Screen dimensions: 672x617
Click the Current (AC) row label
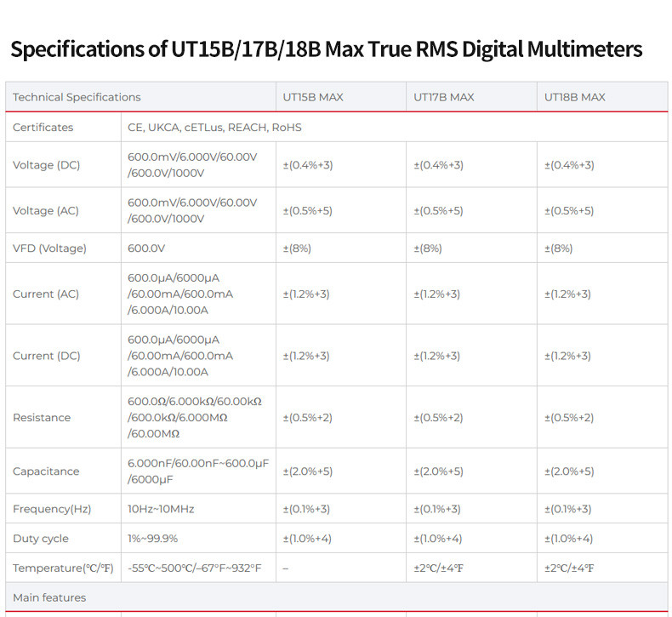(x=46, y=294)
